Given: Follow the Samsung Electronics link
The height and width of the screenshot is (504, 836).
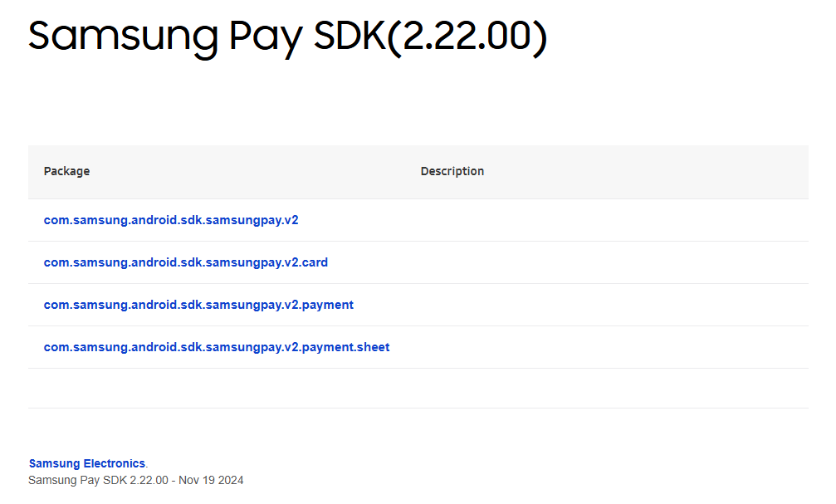Looking at the screenshot, I should pos(86,463).
